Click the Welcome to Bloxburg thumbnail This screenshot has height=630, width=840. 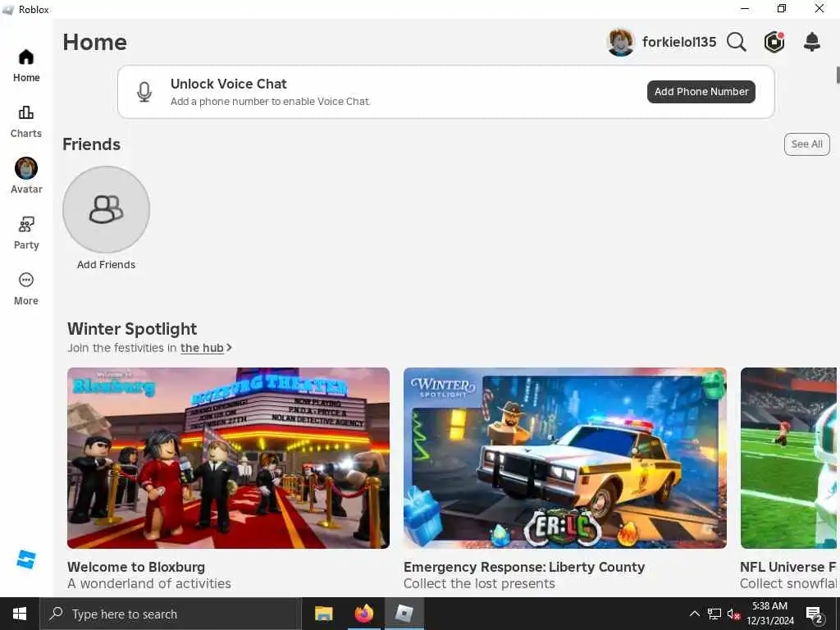point(228,458)
